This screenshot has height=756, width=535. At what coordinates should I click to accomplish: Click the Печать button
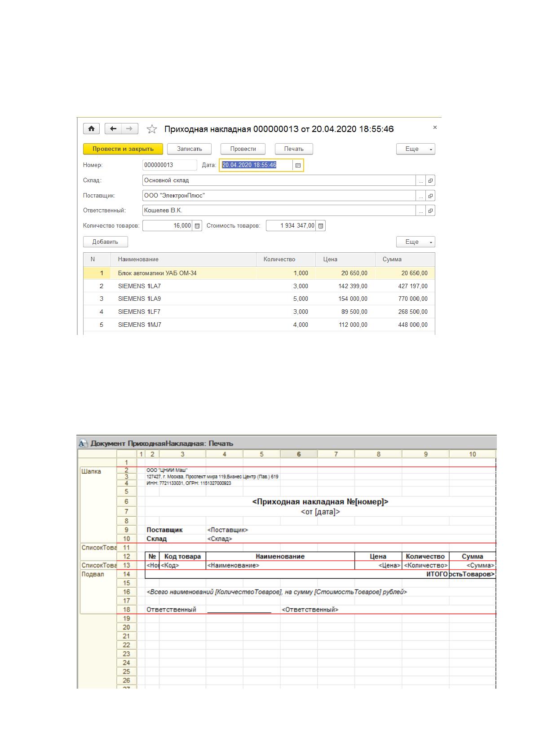294,149
